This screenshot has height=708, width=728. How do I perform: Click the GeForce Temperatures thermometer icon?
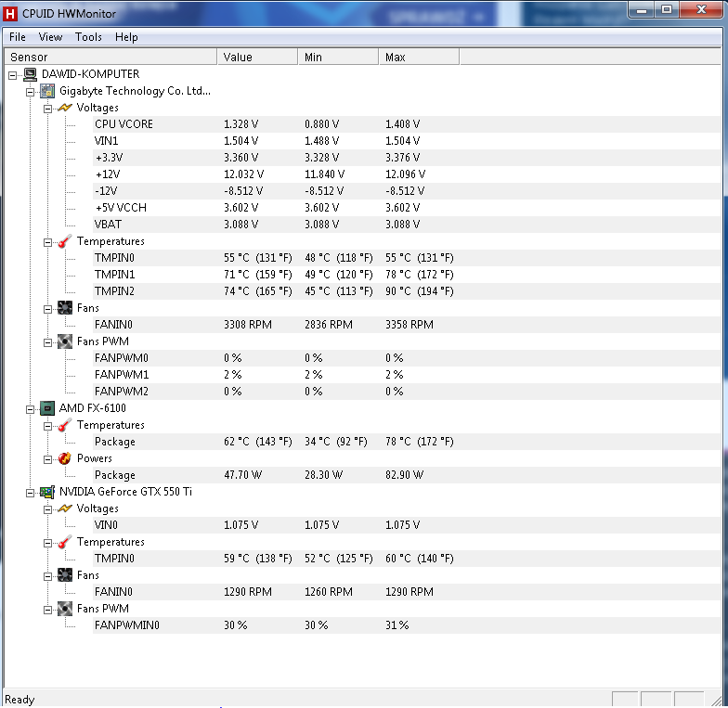click(65, 542)
